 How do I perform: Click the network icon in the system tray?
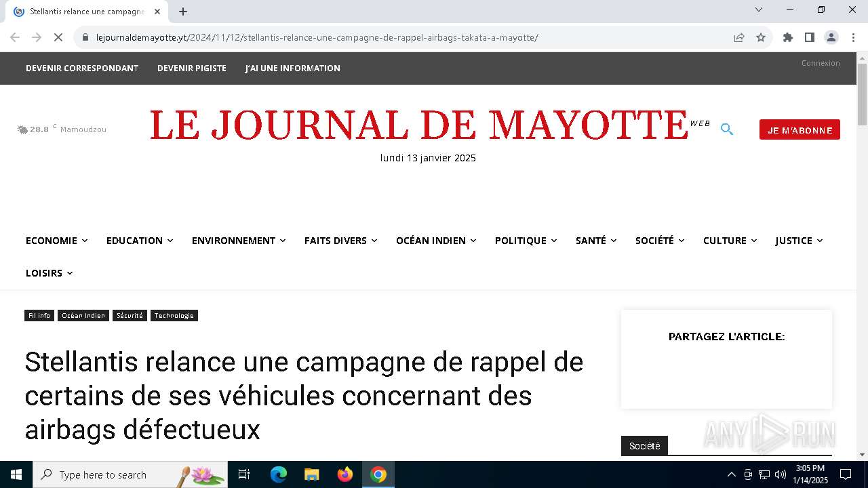coord(764,474)
